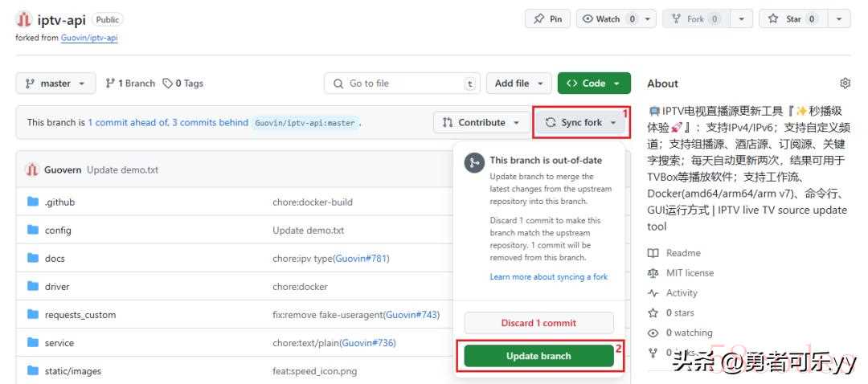Click the out-of-date branch merge icon
This screenshot has width=868, height=384.
pyautogui.click(x=474, y=162)
